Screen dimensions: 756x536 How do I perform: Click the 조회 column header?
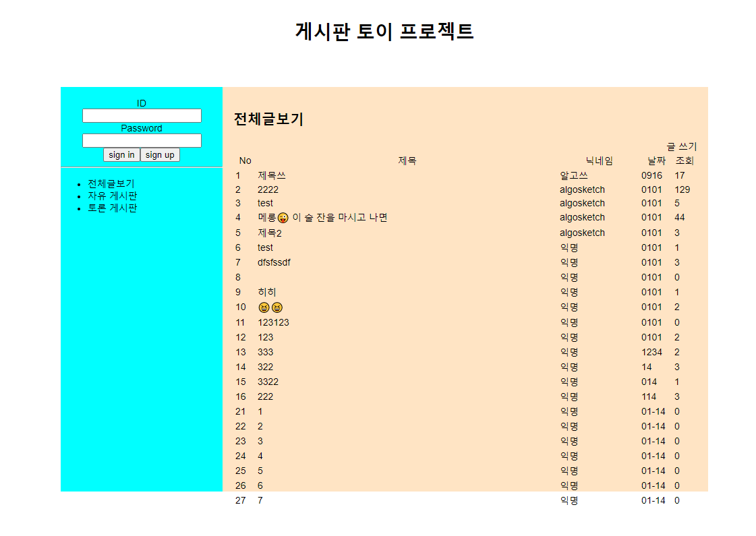[685, 160]
